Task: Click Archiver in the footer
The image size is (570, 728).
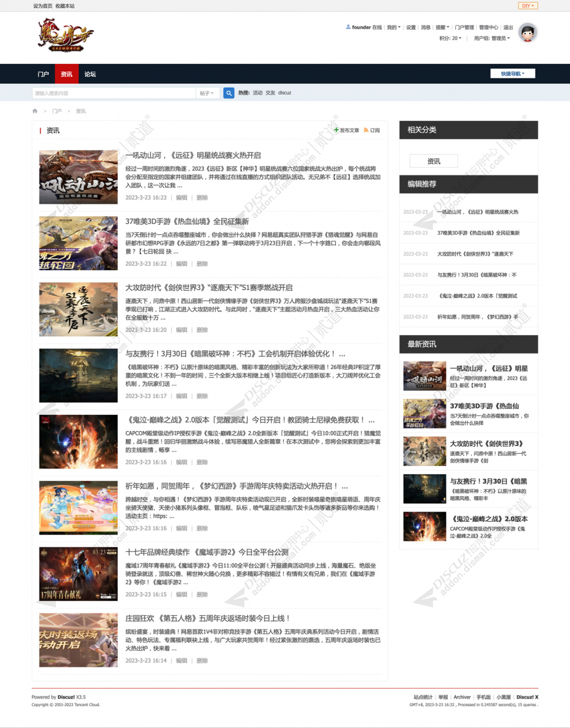Action: point(462,697)
